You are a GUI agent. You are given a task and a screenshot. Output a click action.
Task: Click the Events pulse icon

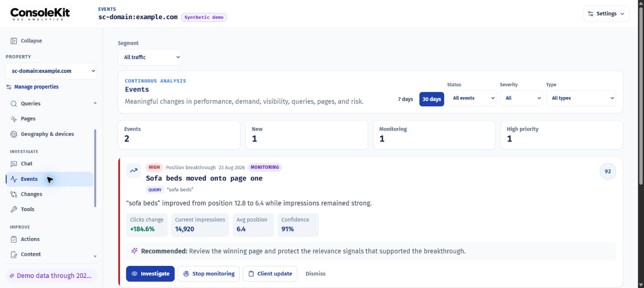(x=14, y=179)
